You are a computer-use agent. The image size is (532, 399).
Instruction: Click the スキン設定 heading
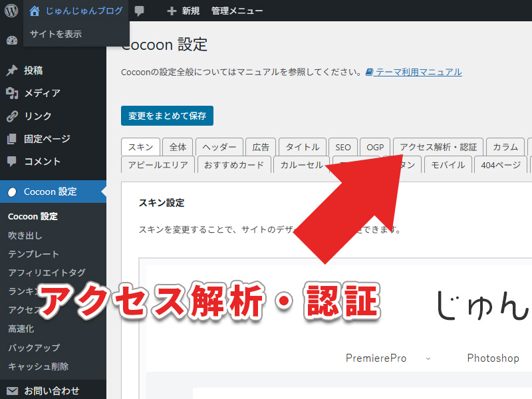(x=162, y=203)
